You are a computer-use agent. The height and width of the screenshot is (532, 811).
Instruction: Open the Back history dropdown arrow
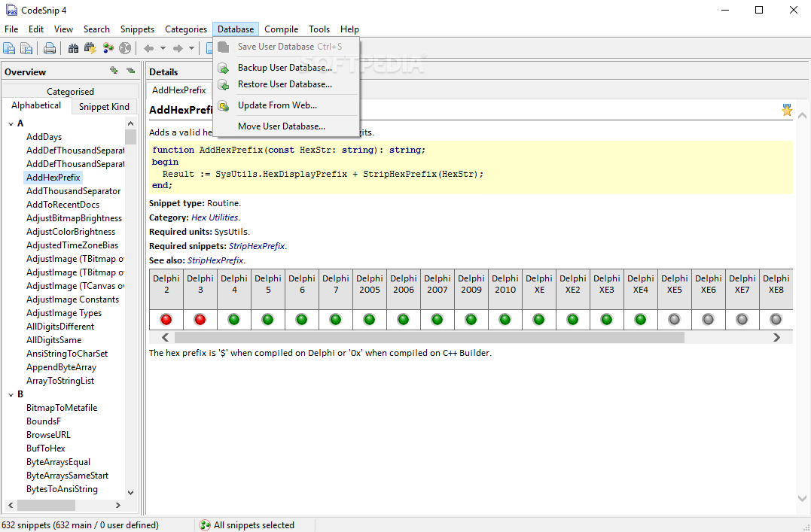163,49
